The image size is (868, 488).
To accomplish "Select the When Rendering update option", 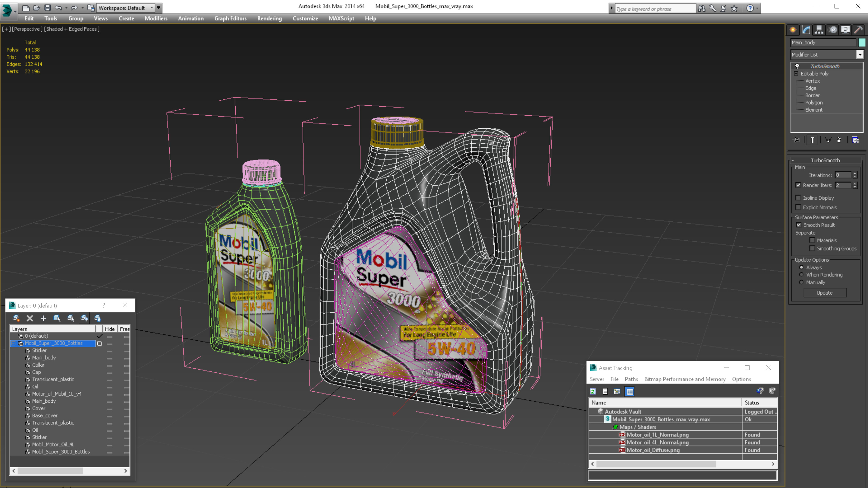I will tap(801, 274).
